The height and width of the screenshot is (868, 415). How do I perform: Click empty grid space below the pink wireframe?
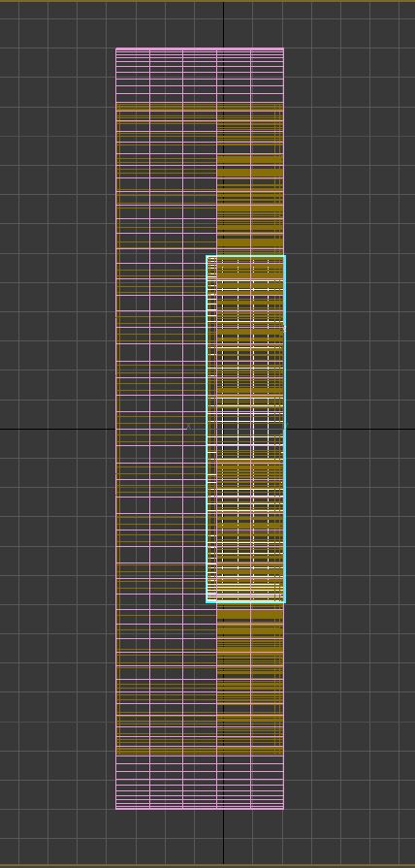[166, 837]
